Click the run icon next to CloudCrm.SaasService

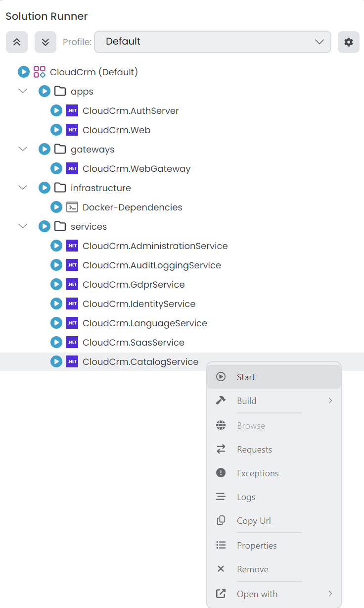[x=56, y=342]
